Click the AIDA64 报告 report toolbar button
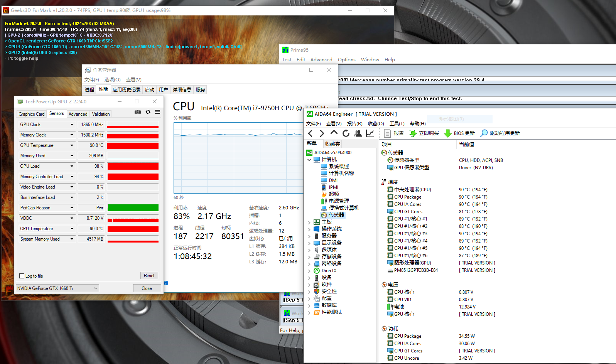Viewport: 616px width, 364px height. (394, 133)
